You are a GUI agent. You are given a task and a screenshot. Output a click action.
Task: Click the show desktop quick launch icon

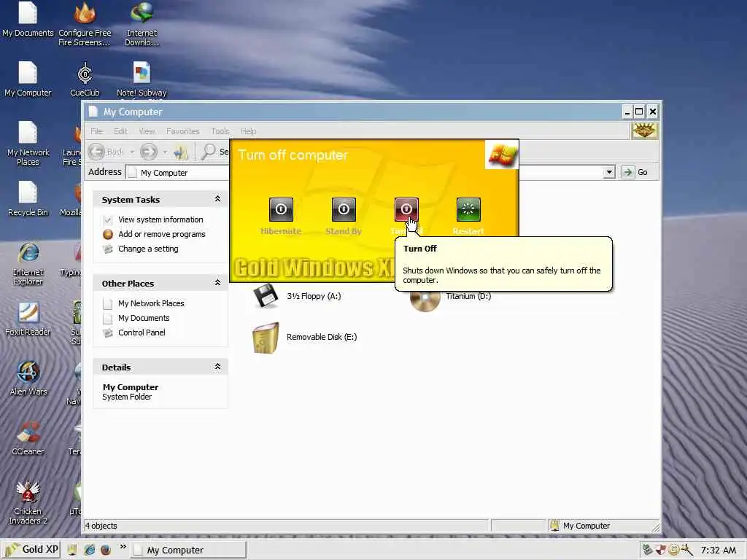click(72, 550)
